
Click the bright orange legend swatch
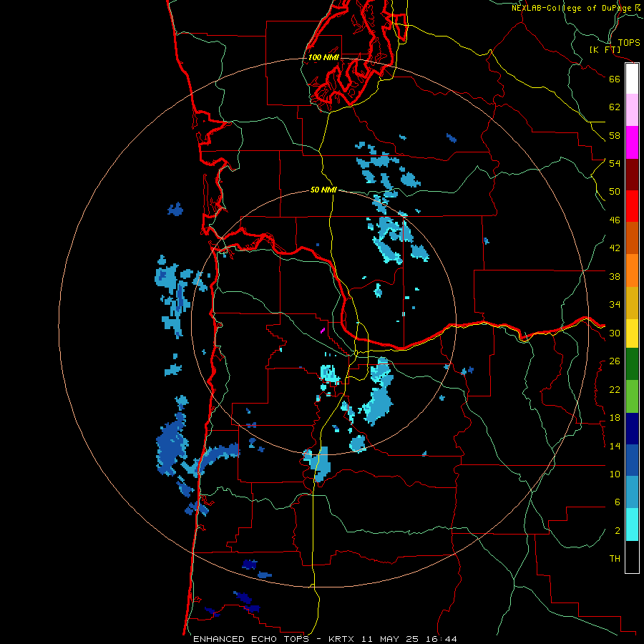click(x=632, y=270)
